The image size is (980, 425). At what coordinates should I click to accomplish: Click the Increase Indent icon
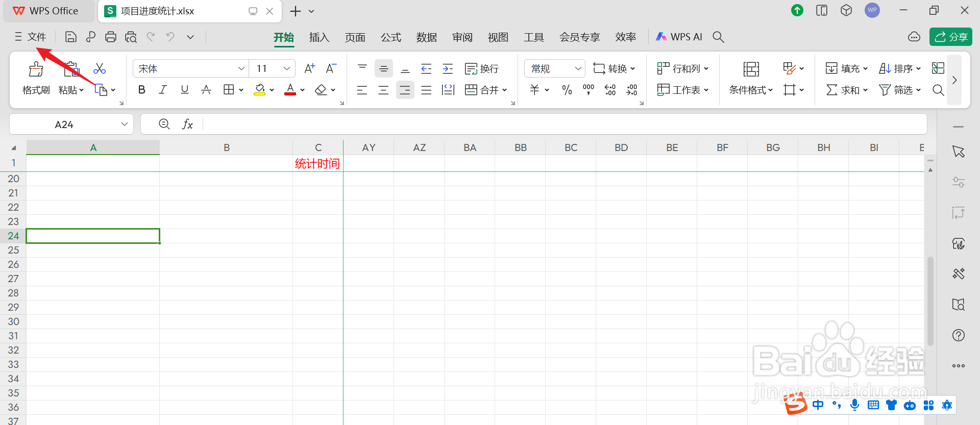pyautogui.click(x=448, y=68)
